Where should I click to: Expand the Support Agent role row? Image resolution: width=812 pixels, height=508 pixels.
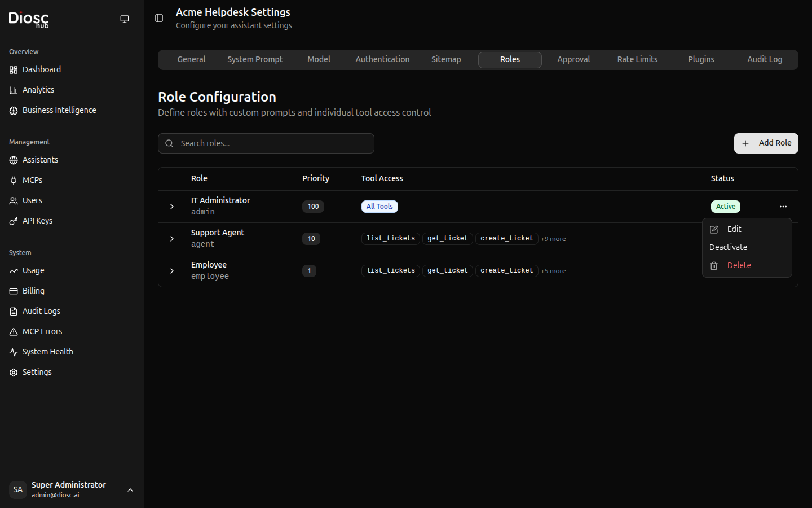tap(172, 239)
